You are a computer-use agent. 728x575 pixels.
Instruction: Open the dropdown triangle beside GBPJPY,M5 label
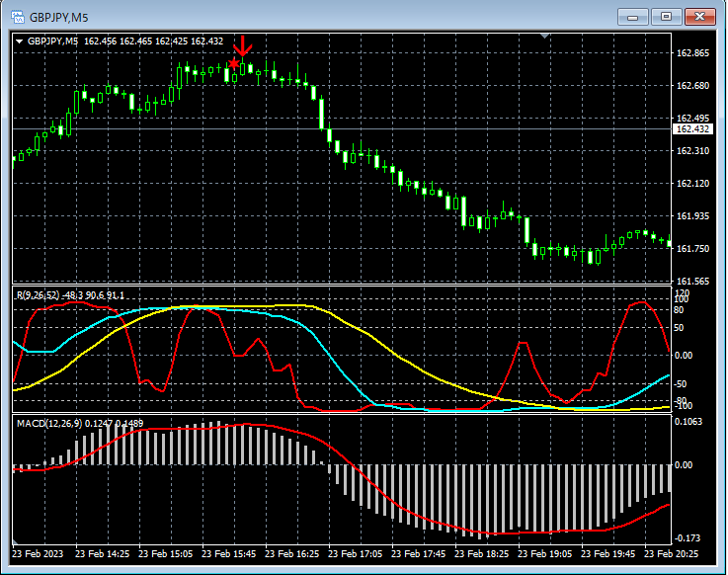[x=20, y=41]
